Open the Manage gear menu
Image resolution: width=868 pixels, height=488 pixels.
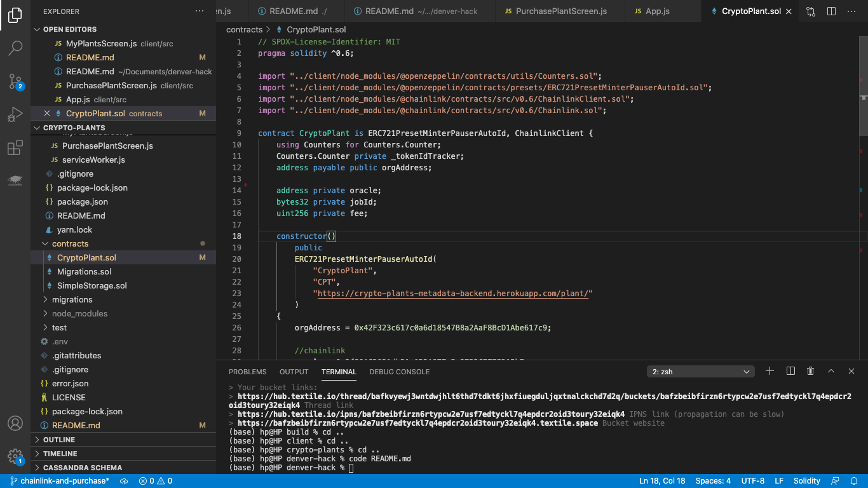pos(15,456)
